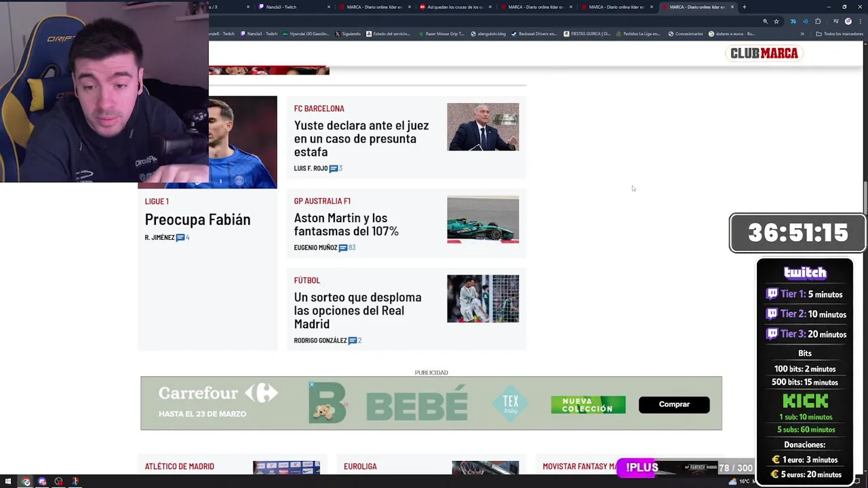Click author name LUIS F. ROJO
868x488 pixels.
point(311,168)
